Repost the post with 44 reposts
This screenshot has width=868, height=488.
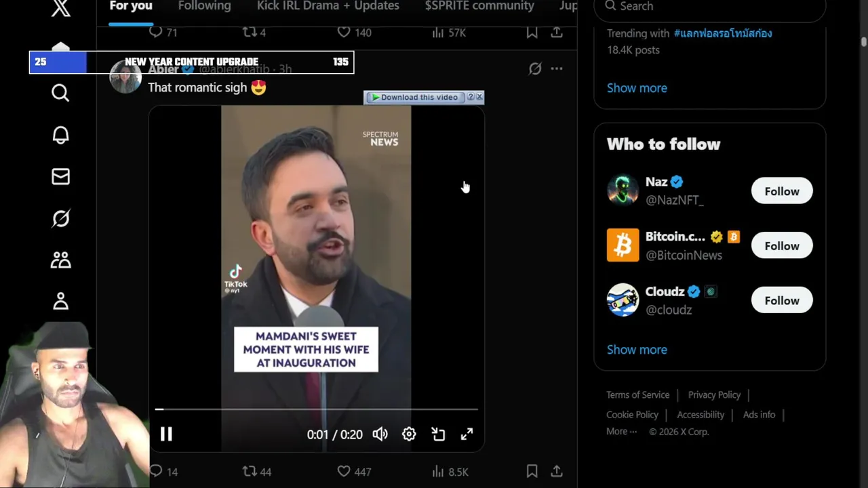tap(256, 471)
